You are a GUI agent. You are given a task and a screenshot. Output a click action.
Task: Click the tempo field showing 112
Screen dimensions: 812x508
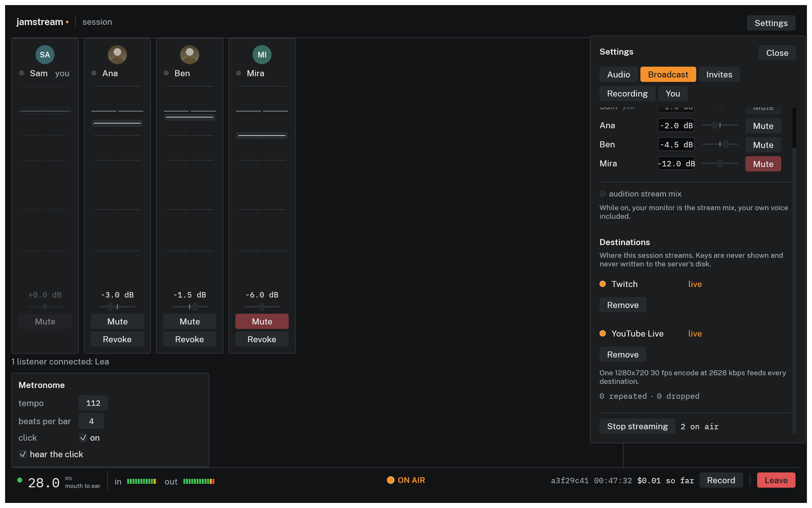[x=93, y=403]
